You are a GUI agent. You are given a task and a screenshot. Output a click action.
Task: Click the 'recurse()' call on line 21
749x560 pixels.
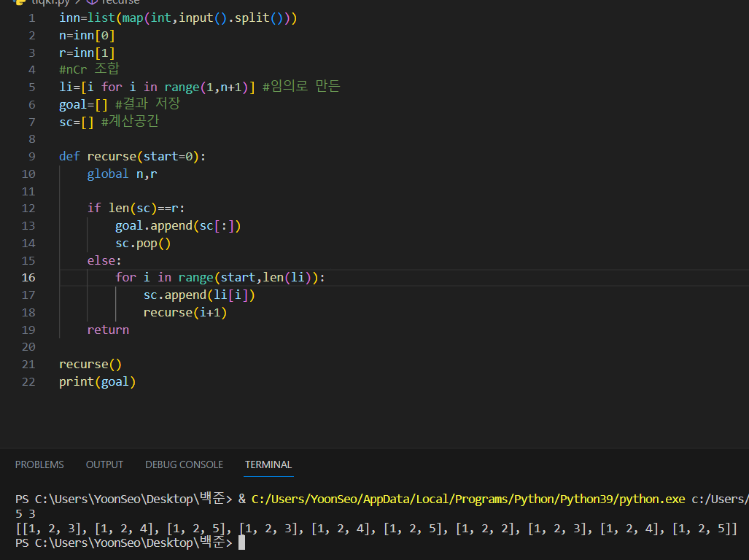[x=90, y=365]
